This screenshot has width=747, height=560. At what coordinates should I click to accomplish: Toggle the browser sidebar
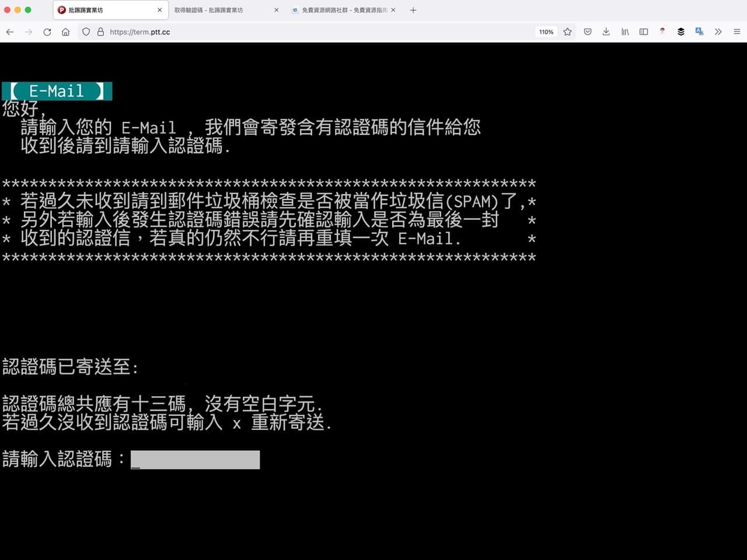click(x=644, y=32)
